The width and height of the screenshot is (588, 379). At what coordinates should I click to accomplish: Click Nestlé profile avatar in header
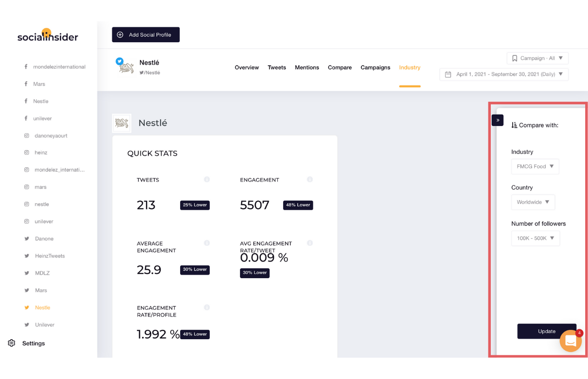click(x=126, y=68)
